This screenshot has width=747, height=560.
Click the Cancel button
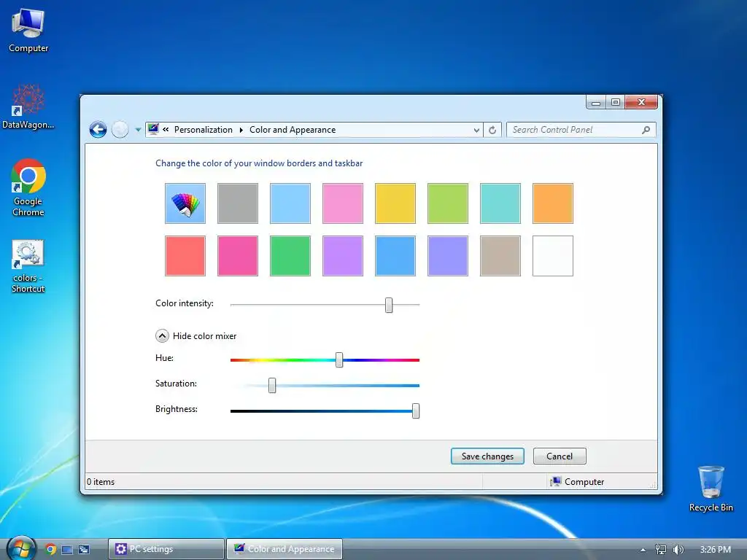tap(560, 456)
